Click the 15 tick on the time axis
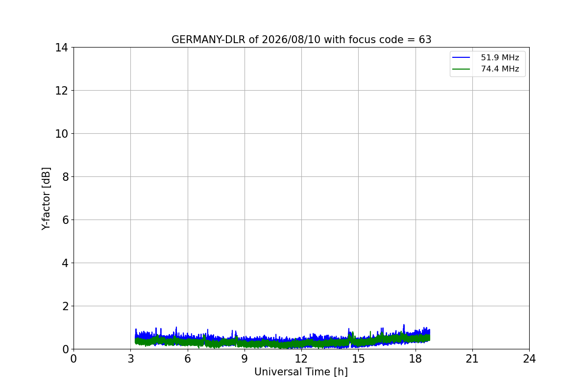The height and width of the screenshot is (392, 588). [x=358, y=359]
